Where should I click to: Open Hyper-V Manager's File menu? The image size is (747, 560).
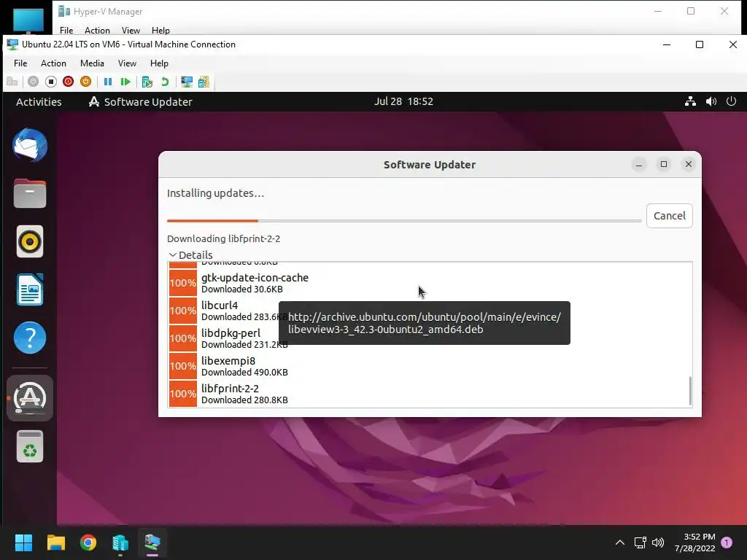[x=66, y=31]
